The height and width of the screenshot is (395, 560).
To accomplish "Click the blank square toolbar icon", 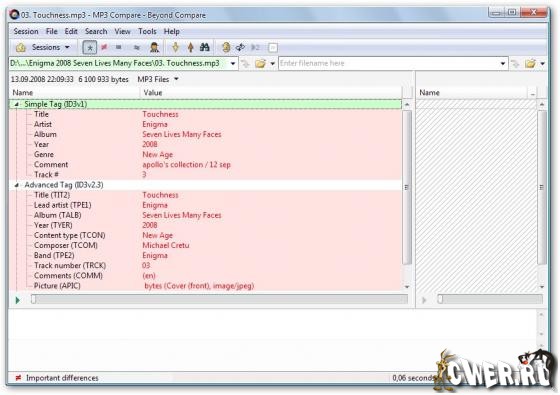I will 272,48.
